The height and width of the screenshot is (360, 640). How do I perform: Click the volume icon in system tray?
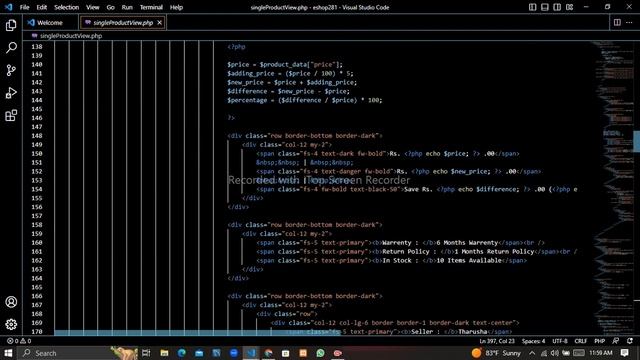[x=554, y=353]
